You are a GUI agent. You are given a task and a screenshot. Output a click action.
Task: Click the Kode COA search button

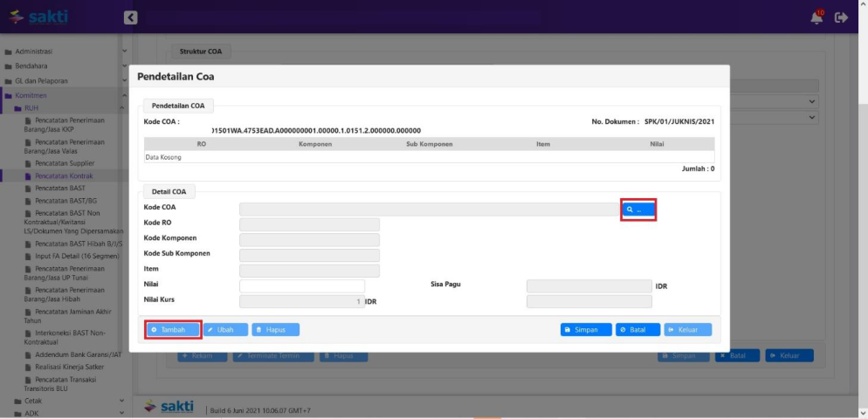point(637,209)
